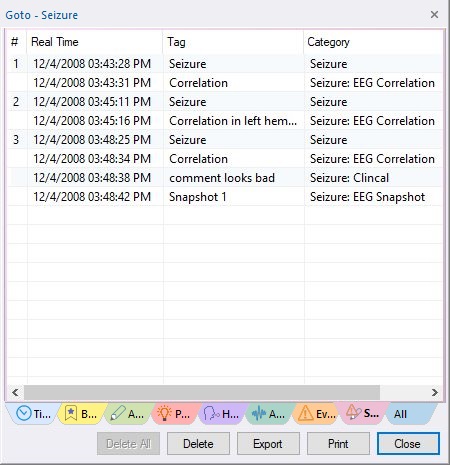
Task: Select the Seizure S... tab icon
Action: pos(363,413)
